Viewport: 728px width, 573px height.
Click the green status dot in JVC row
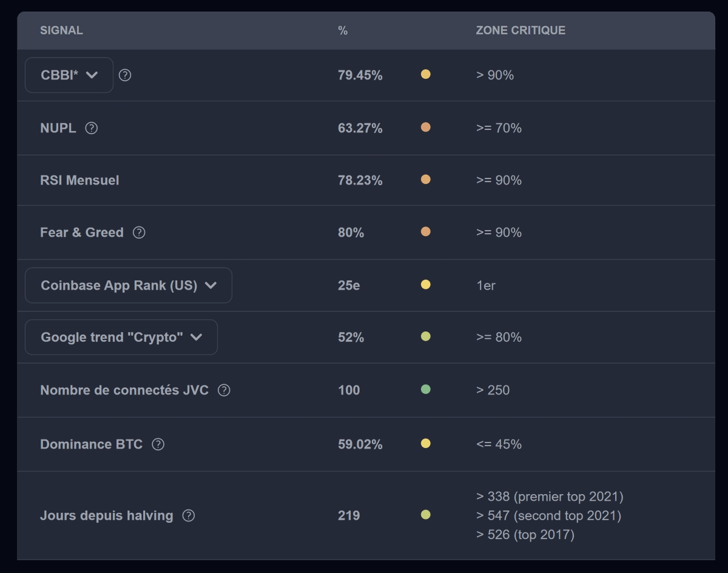426,390
